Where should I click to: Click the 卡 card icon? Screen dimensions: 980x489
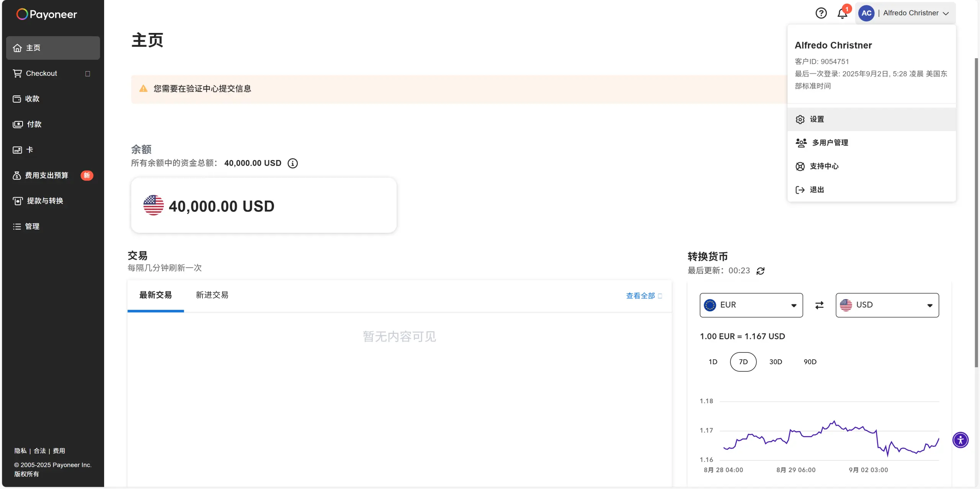17,150
